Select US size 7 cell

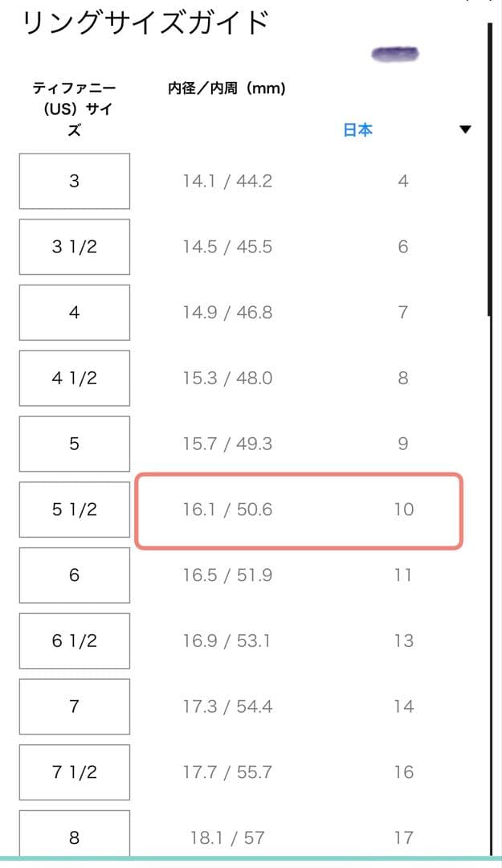(74, 706)
